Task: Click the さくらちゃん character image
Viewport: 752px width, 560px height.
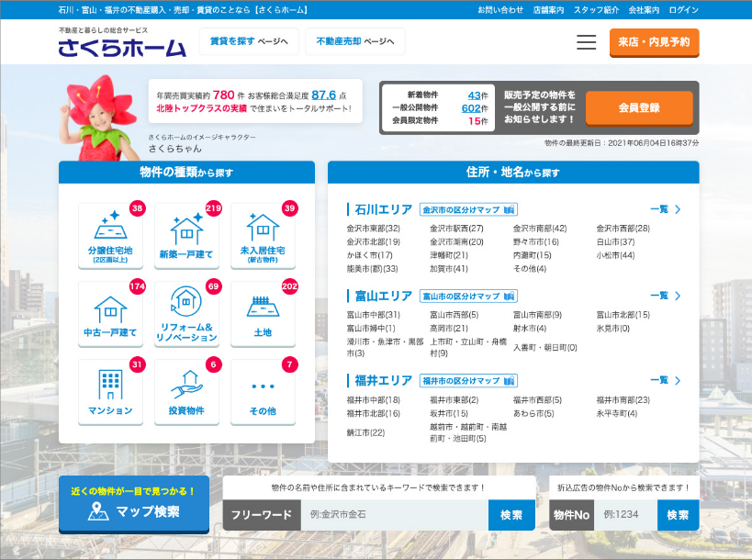Action: click(99, 118)
